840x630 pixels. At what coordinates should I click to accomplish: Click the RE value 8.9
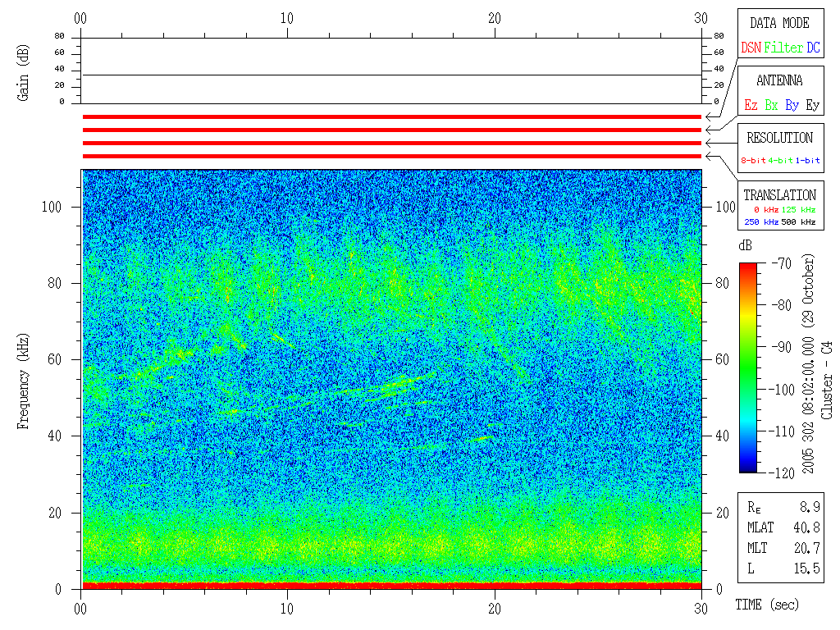(810, 507)
